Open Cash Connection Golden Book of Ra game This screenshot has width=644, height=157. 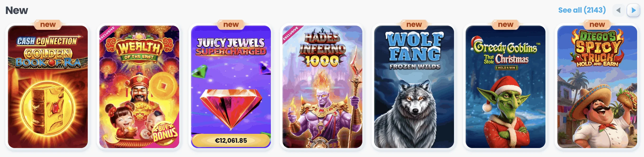(x=48, y=87)
